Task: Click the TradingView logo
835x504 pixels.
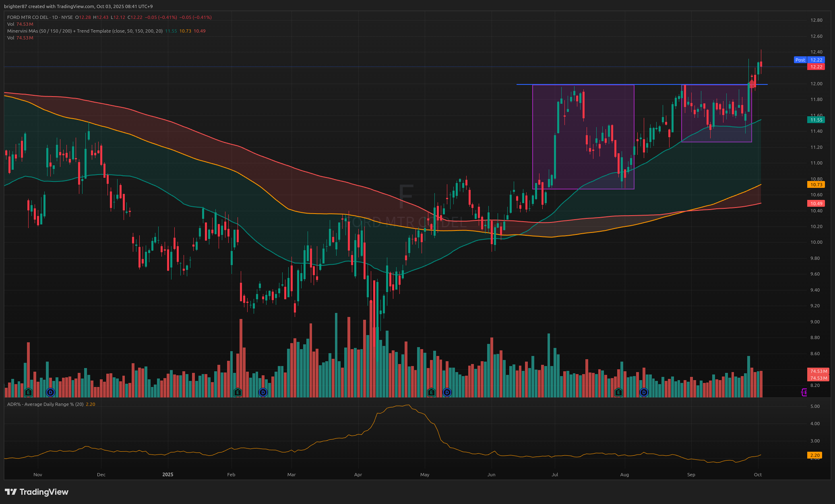Action: tap(37, 492)
